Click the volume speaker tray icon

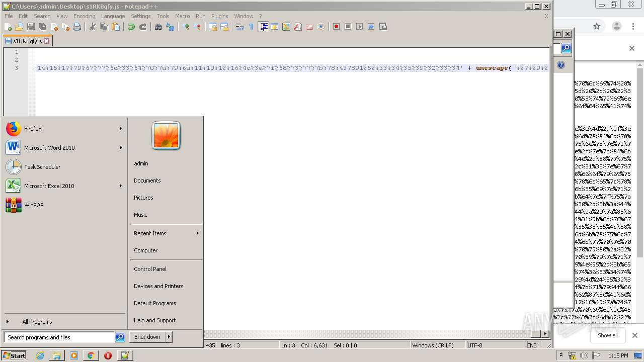[x=584, y=355]
